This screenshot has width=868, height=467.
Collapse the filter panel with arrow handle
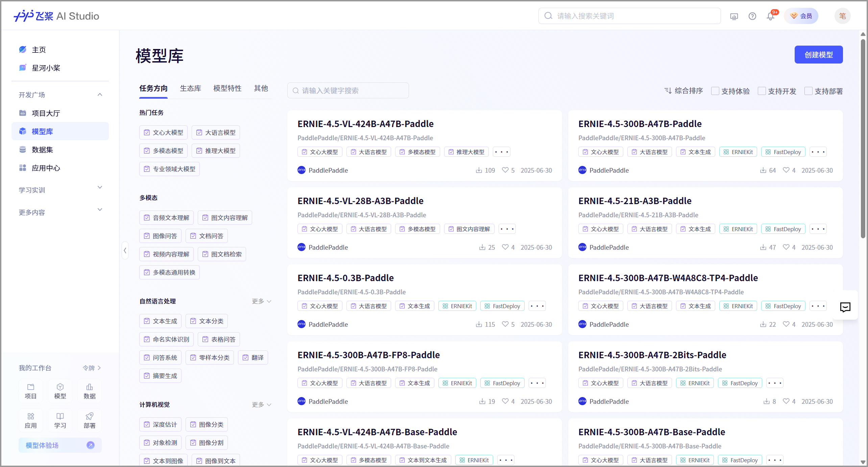(x=125, y=250)
